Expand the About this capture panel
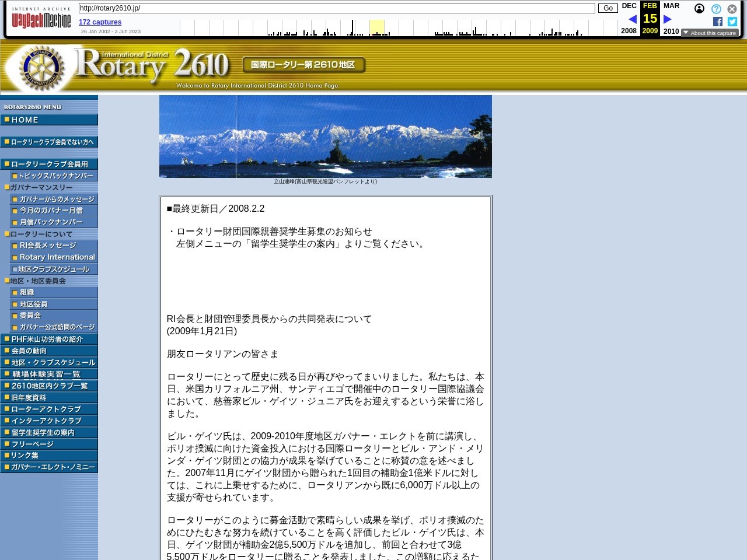The height and width of the screenshot is (560, 747). tap(710, 33)
